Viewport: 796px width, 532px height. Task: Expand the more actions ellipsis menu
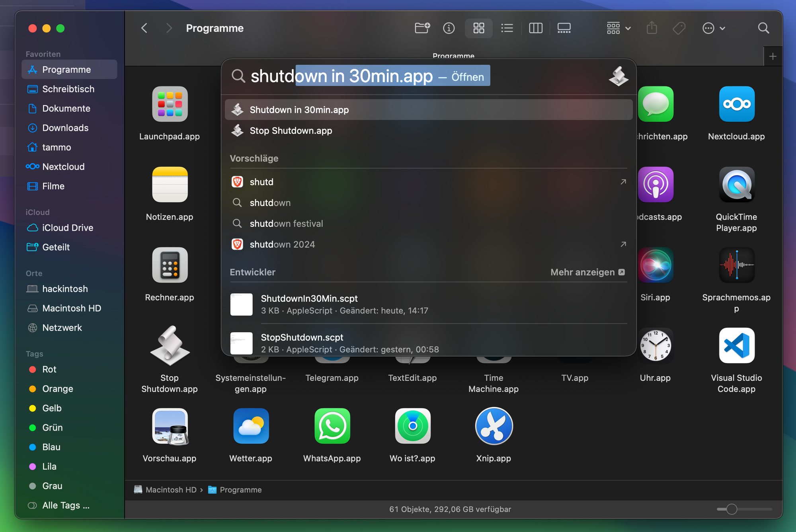713,28
